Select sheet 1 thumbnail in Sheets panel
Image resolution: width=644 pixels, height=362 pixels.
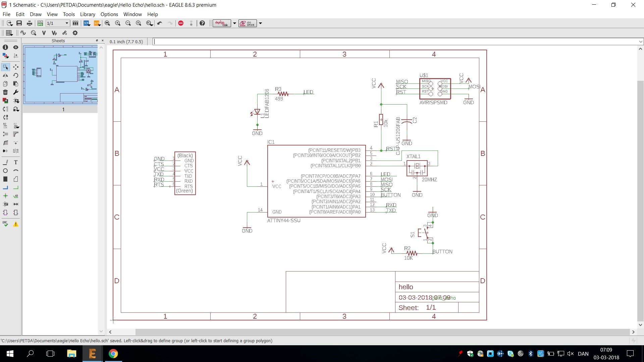(61, 75)
